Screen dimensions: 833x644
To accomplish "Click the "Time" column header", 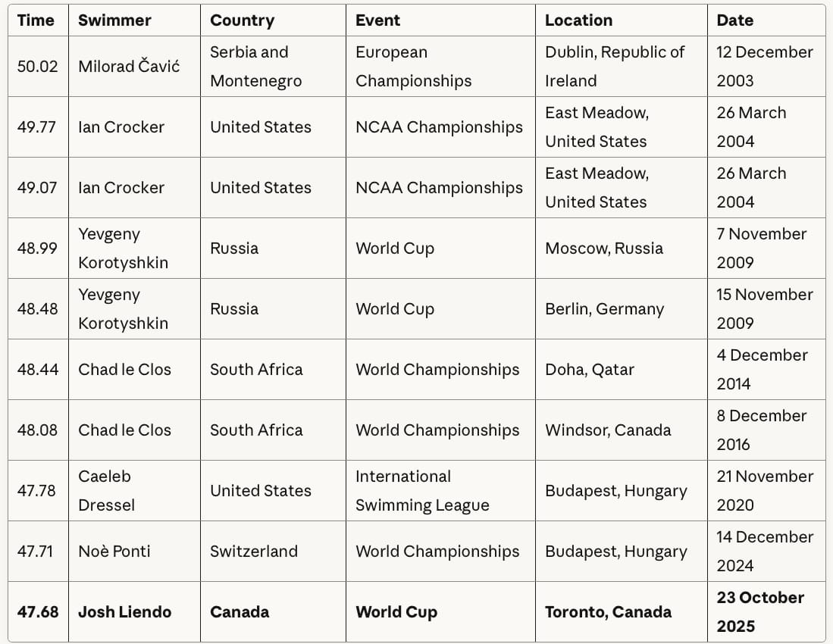I will pos(36,20).
